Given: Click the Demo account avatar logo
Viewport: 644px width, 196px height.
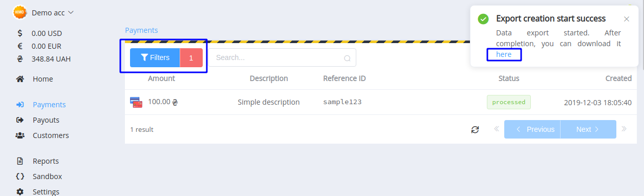Looking at the screenshot, I should pyautogui.click(x=19, y=12).
